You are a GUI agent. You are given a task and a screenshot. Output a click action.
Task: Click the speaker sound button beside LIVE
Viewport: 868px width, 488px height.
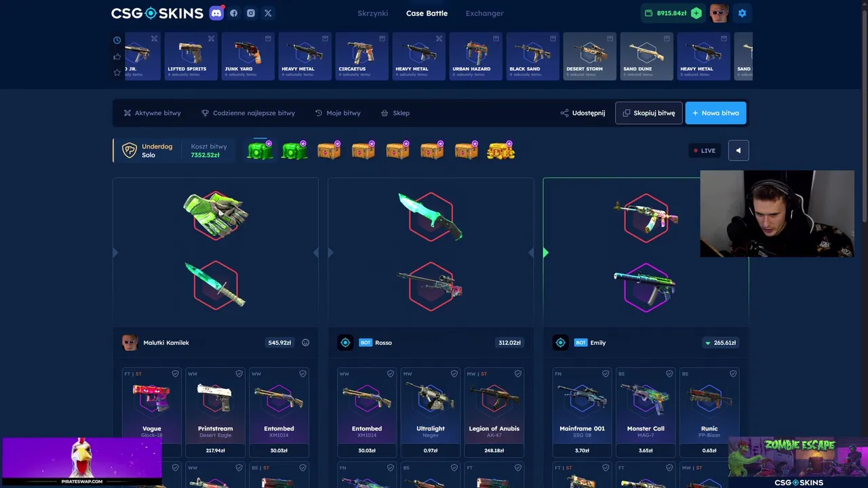[x=738, y=150]
